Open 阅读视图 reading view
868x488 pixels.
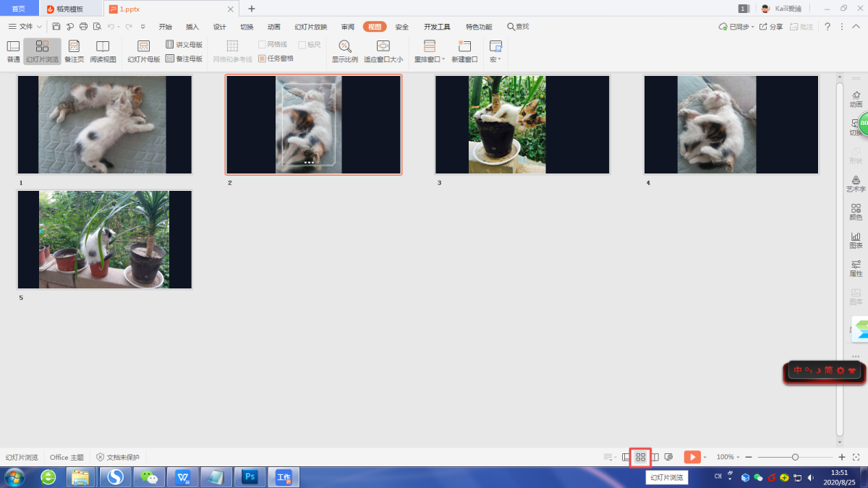pyautogui.click(x=103, y=51)
